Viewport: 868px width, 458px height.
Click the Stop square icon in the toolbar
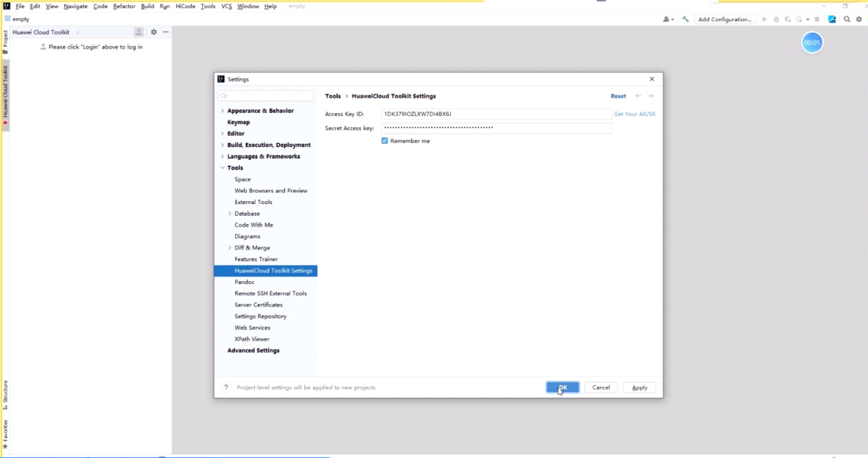817,19
